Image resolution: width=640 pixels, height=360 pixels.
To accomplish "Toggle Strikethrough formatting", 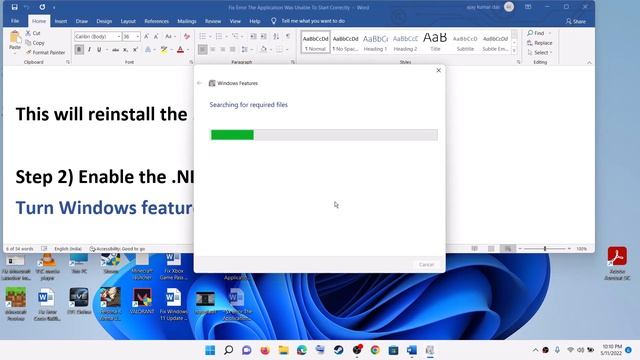I will point(116,49).
